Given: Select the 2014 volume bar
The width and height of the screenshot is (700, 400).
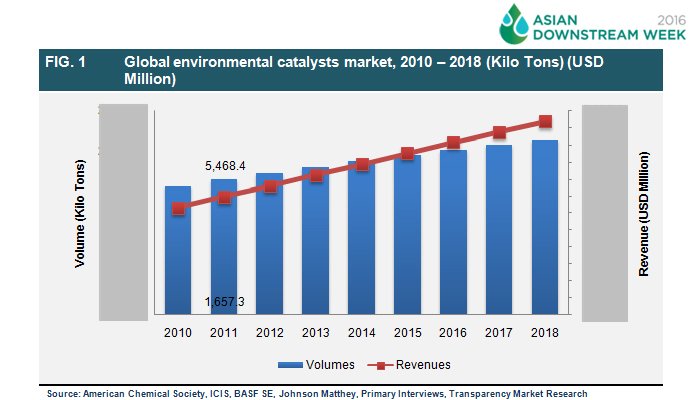Looking at the screenshot, I should click(x=362, y=238).
